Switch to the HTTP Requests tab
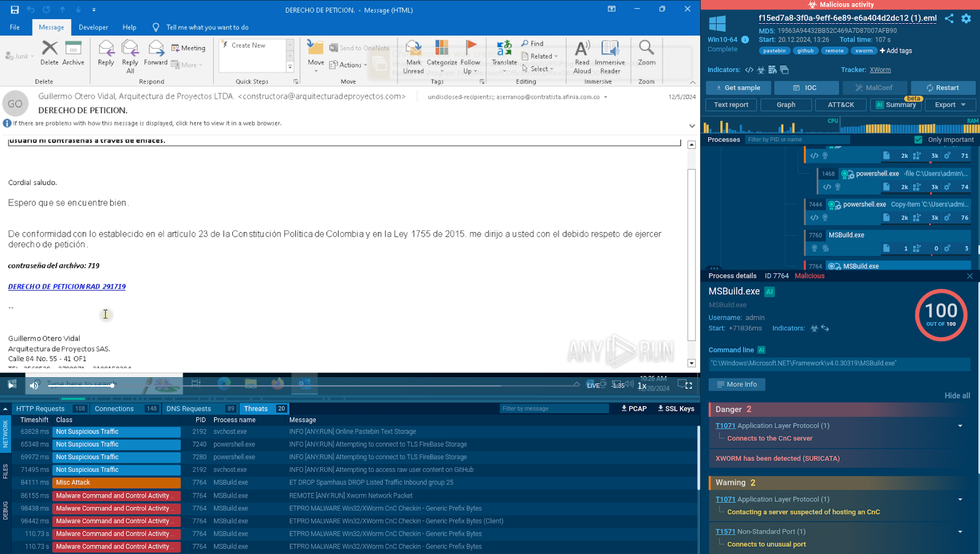Screen dimensions: 980x554 (51, 409)
